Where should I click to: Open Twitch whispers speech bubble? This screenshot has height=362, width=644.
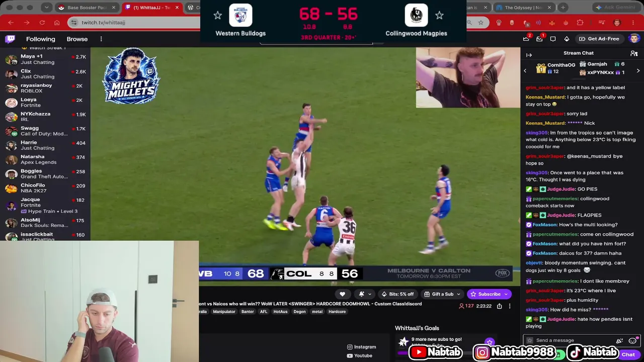point(553,39)
